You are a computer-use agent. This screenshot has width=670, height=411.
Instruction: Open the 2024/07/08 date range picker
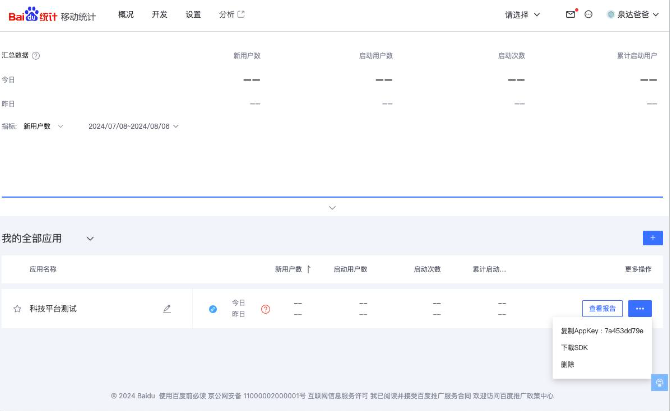[x=133, y=126]
